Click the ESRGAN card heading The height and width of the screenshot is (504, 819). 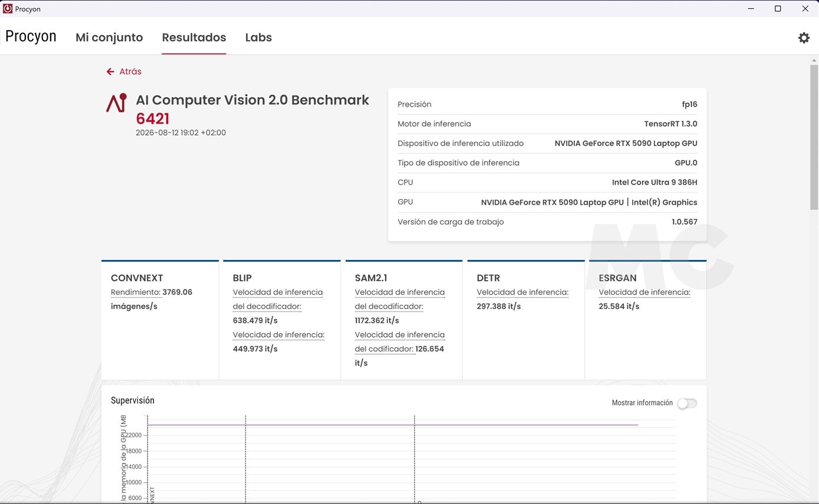(x=617, y=278)
